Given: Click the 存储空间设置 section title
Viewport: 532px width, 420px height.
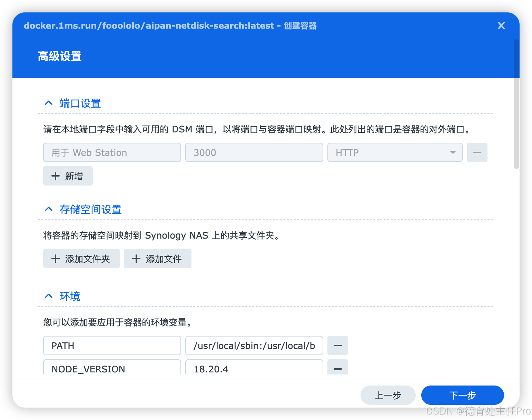Looking at the screenshot, I should click(x=91, y=209).
